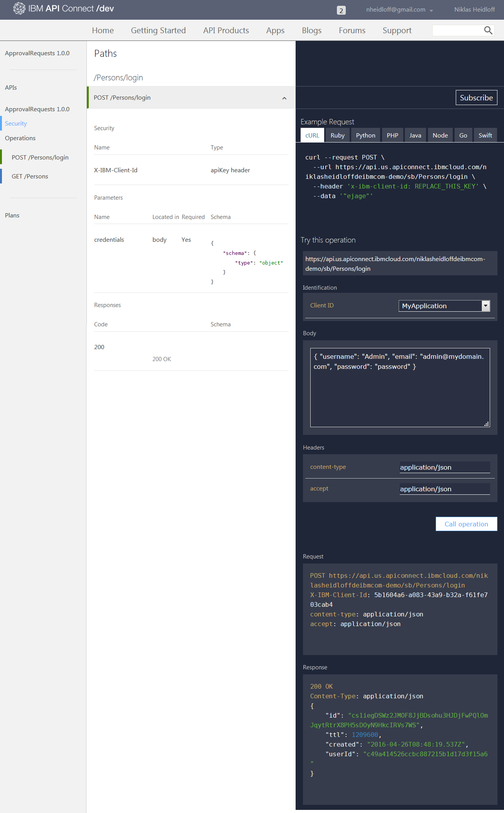Image resolution: width=504 pixels, height=813 pixels.
Task: Switch to the Ruby example tab
Action: (338, 135)
